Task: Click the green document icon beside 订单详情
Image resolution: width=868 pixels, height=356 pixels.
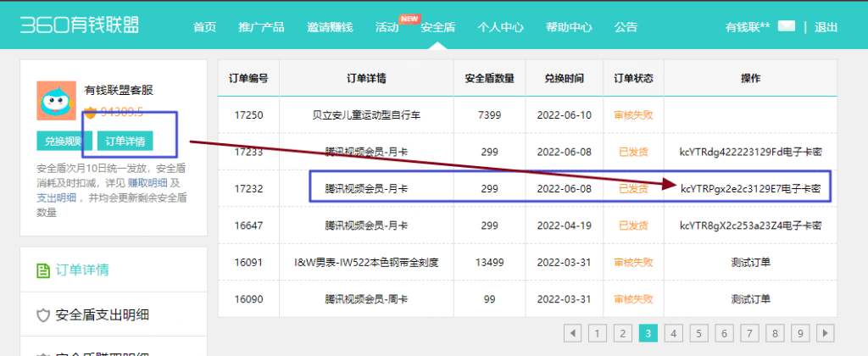Action: 43,270
